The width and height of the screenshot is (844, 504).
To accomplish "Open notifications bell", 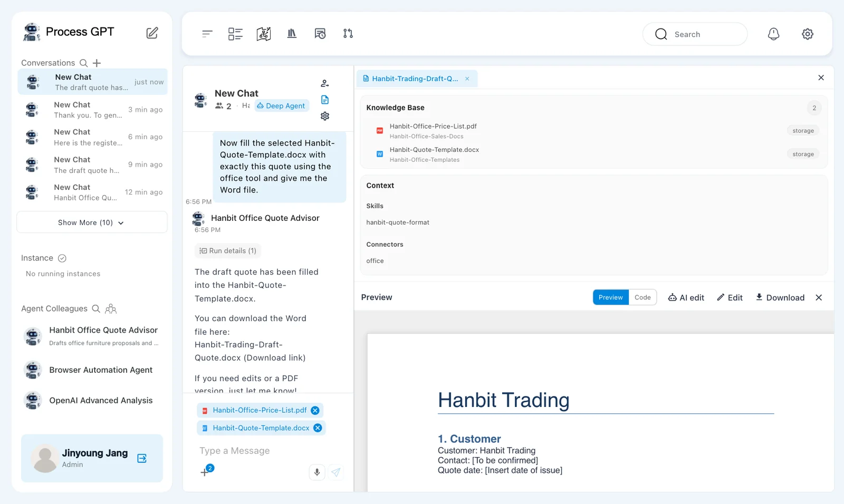I will coord(773,34).
